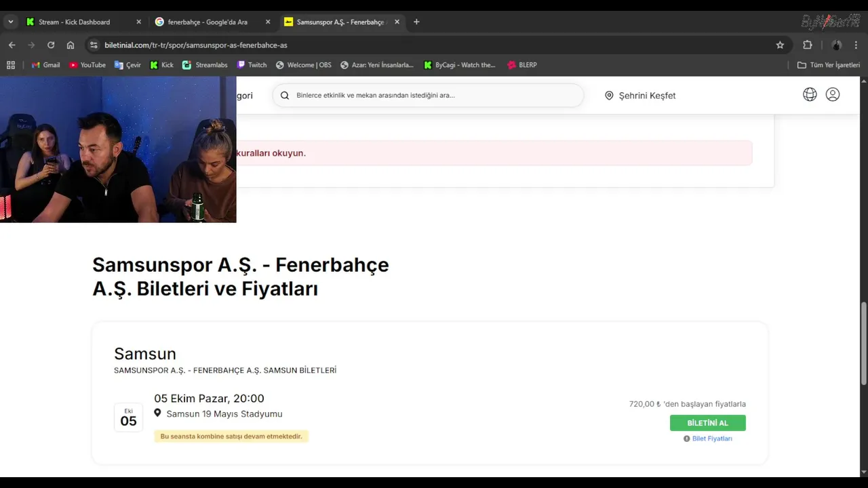Viewport: 868px width, 488px height.
Task: Click the event and venue search field
Action: pos(428,96)
